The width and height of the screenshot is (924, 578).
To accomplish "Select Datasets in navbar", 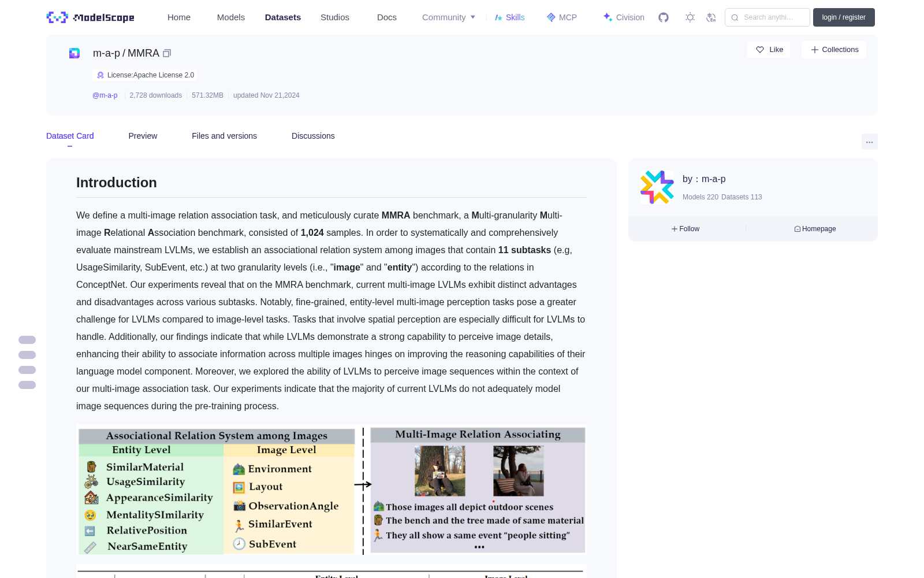I will point(283,17).
